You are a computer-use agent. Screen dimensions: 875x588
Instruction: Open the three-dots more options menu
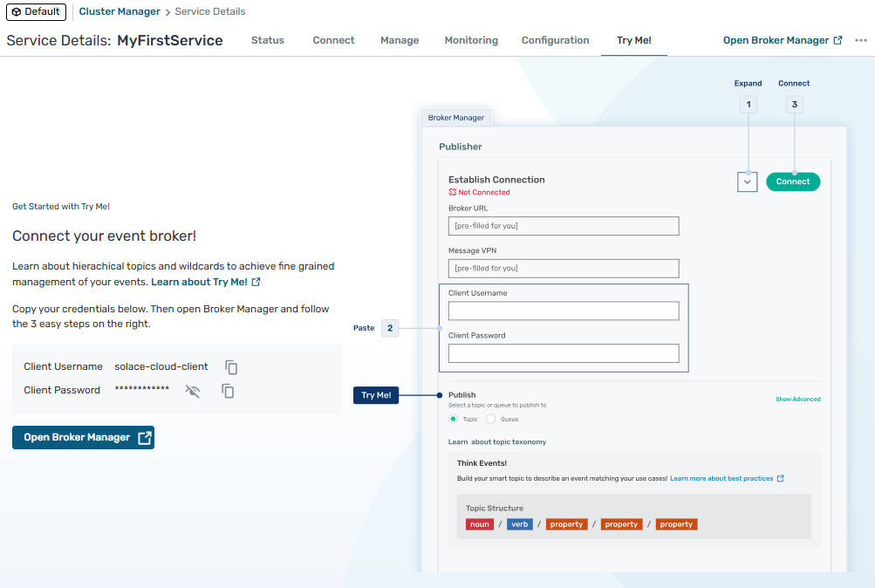pos(861,40)
